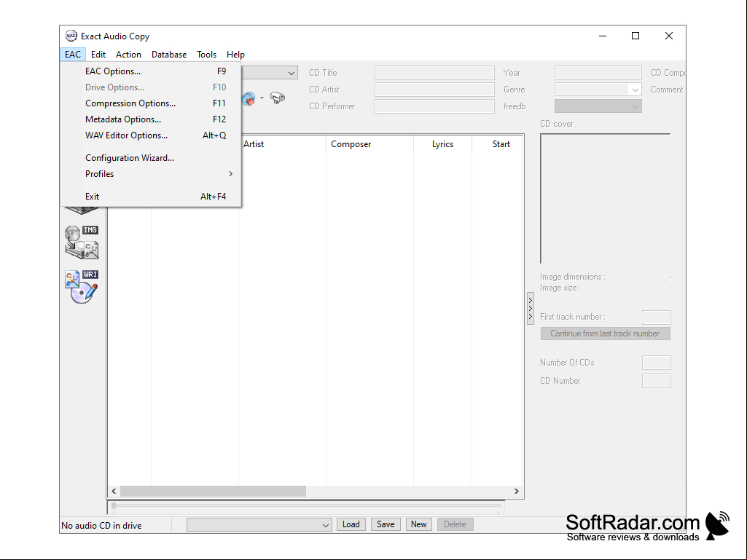Viewport: 747px width, 560px height.
Task: Choose the greyed Drive Options menu entry
Action: 151,87
